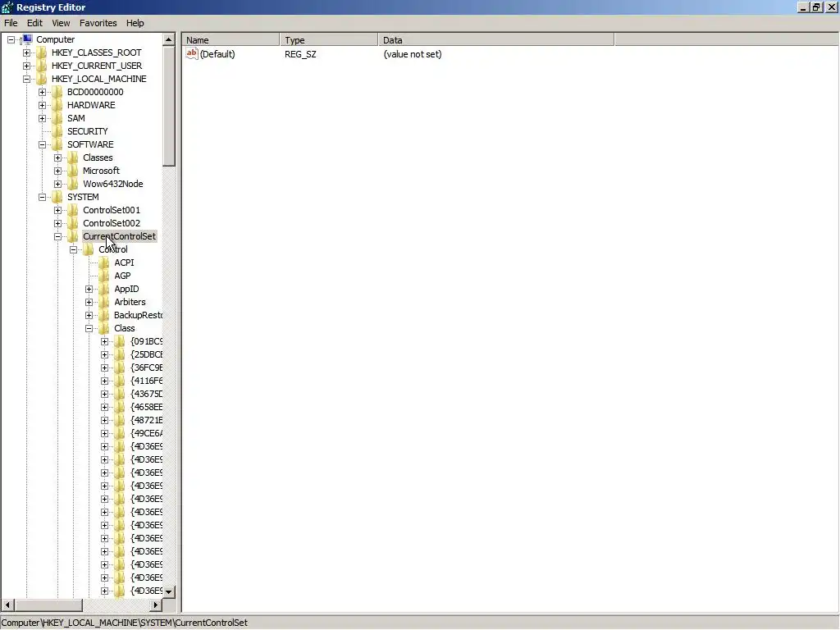Click the tree scroll down arrow

(169, 592)
